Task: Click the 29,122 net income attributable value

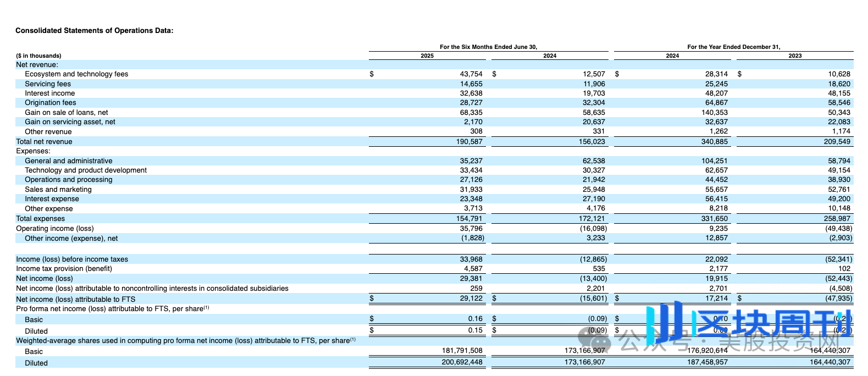Action: 471,298
